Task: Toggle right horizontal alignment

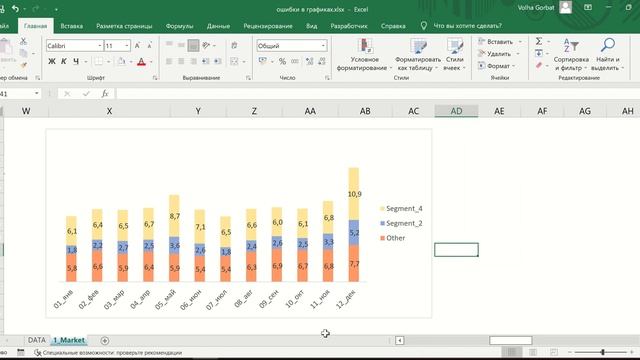Action: coord(193,62)
